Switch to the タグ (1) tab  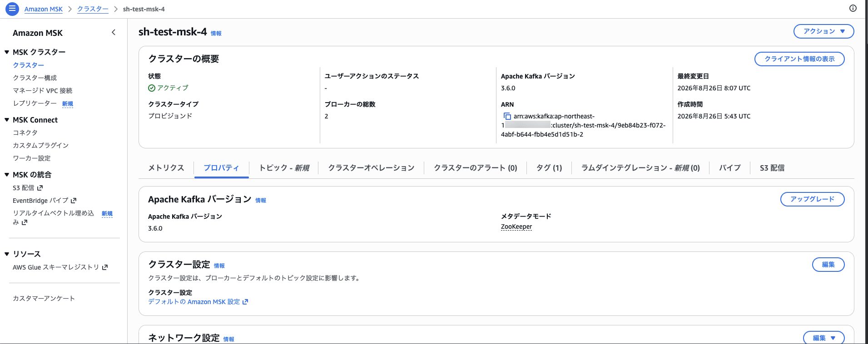coord(549,168)
